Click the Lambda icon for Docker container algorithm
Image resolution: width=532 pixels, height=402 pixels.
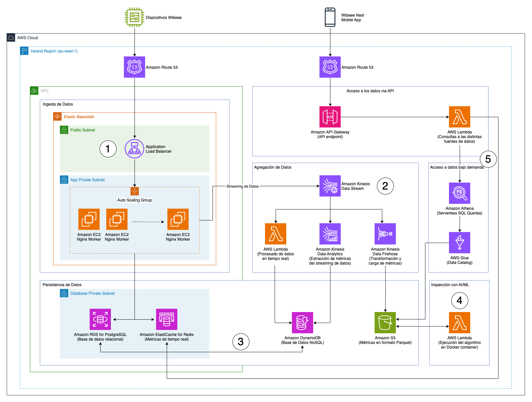pyautogui.click(x=460, y=323)
